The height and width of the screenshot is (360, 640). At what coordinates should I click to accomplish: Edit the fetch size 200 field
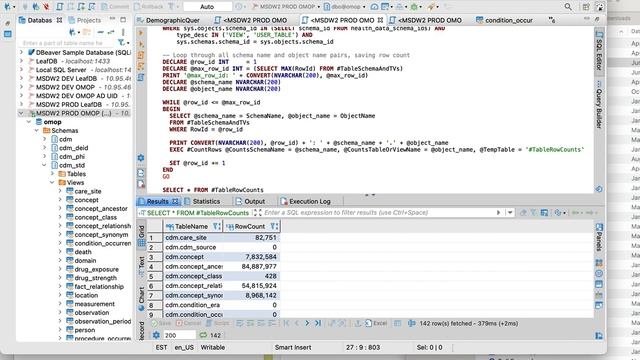click(179, 335)
